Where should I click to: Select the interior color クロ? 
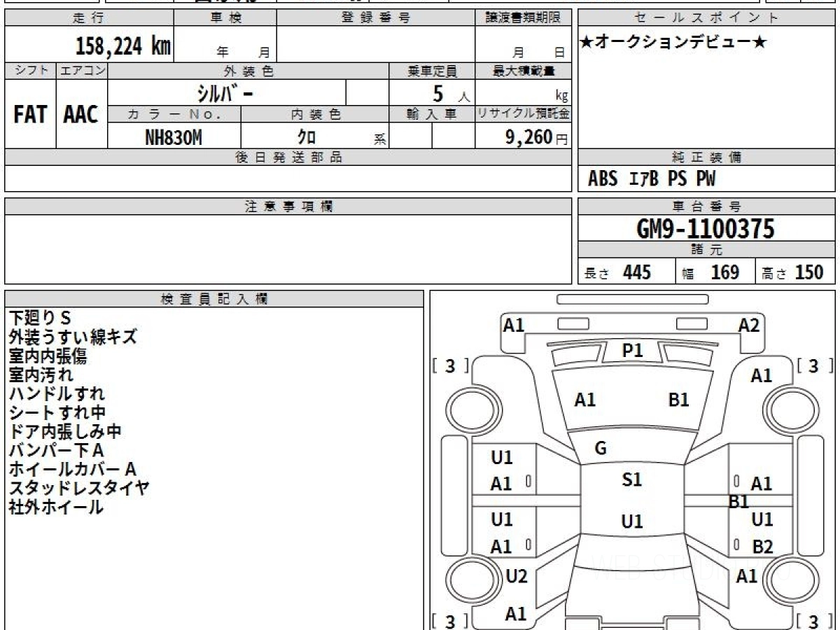(307, 138)
